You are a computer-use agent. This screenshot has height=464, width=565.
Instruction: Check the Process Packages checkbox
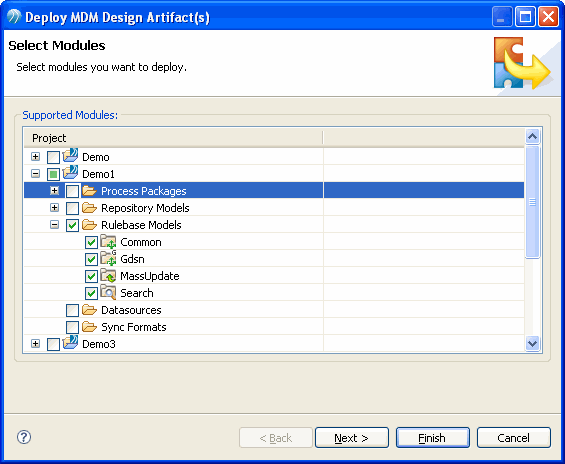pyautogui.click(x=72, y=191)
